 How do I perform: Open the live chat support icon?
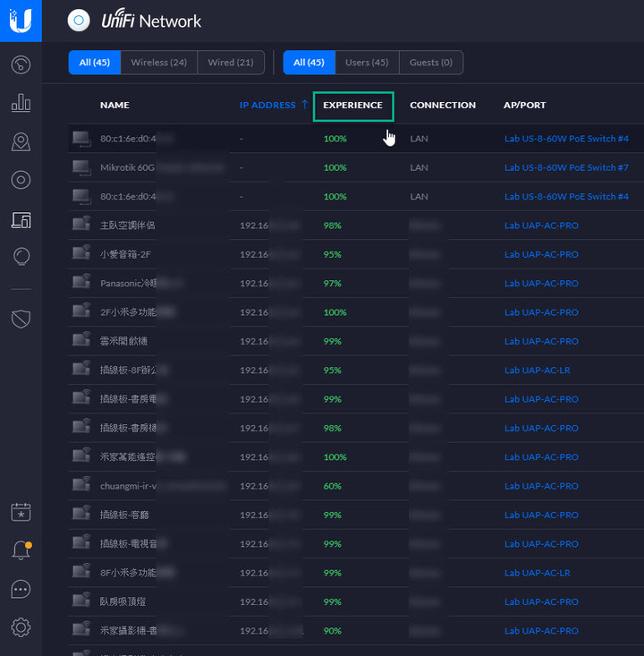21,589
